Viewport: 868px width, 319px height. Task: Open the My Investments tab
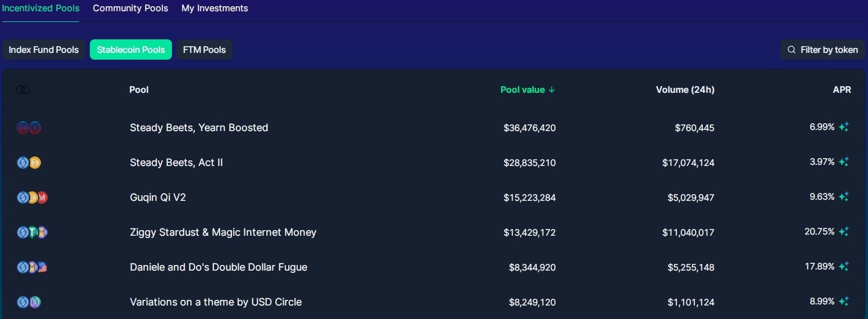pos(215,8)
